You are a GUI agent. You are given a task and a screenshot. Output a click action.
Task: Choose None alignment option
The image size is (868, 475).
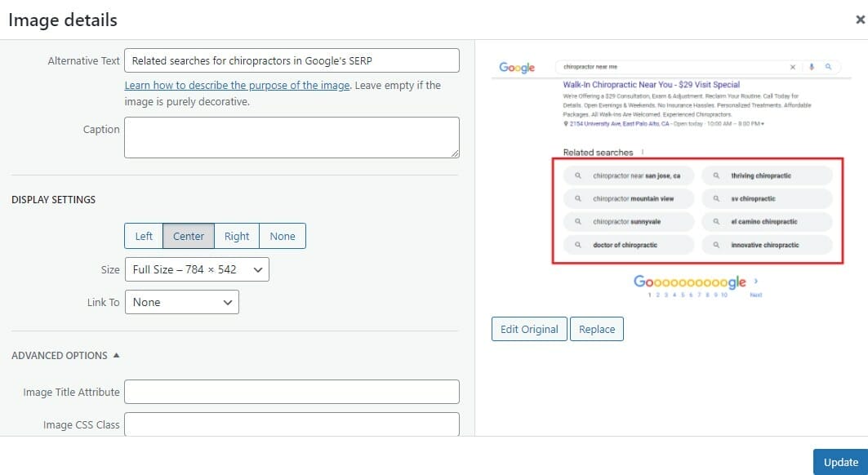pyautogui.click(x=283, y=236)
